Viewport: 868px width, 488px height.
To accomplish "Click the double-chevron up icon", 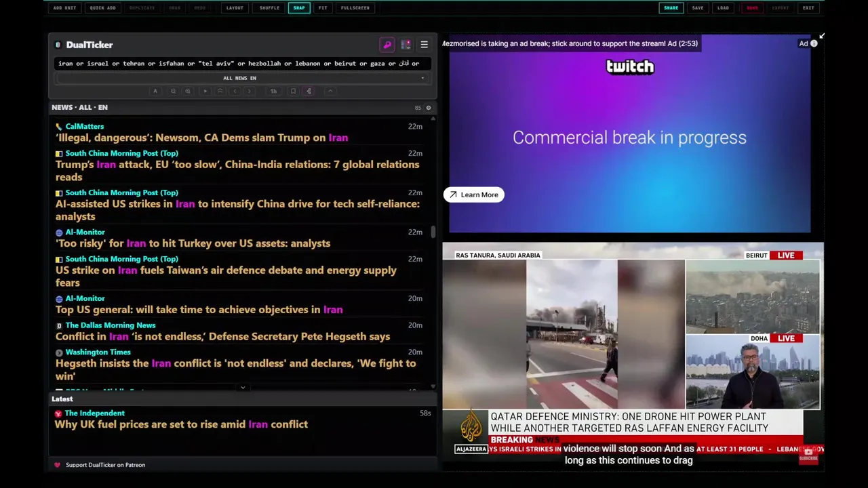I will [x=220, y=91].
